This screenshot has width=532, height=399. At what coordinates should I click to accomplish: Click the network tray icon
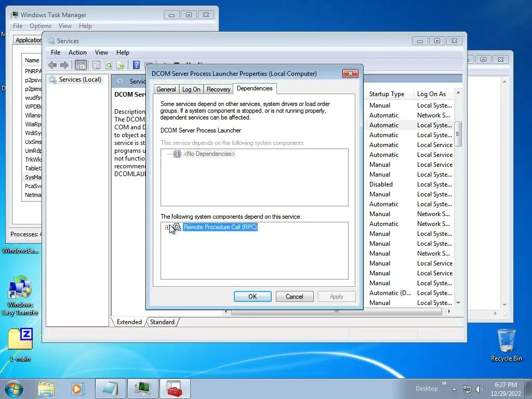pos(467,389)
